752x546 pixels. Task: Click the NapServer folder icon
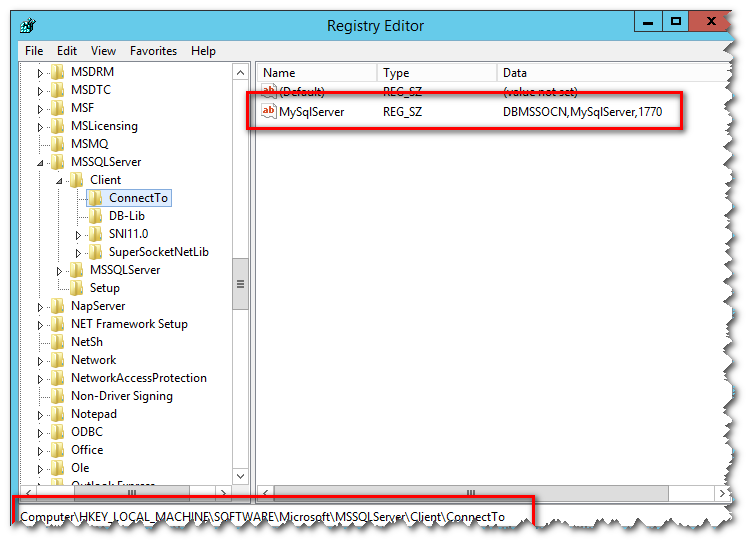pyautogui.click(x=58, y=306)
